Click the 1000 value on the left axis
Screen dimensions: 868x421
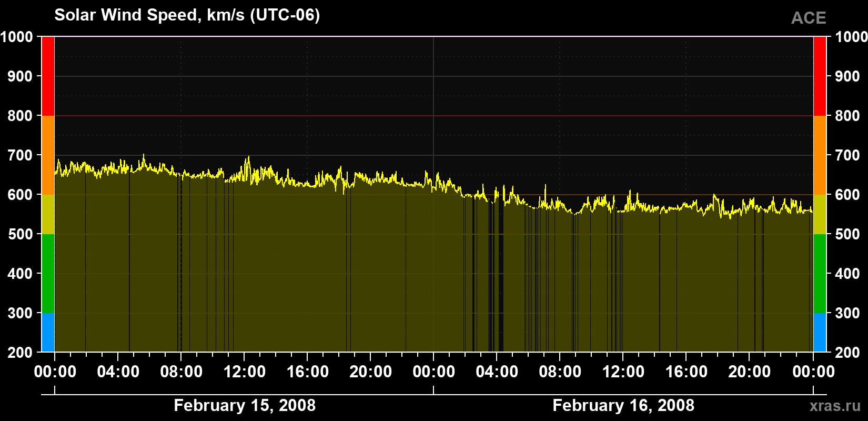pos(16,37)
